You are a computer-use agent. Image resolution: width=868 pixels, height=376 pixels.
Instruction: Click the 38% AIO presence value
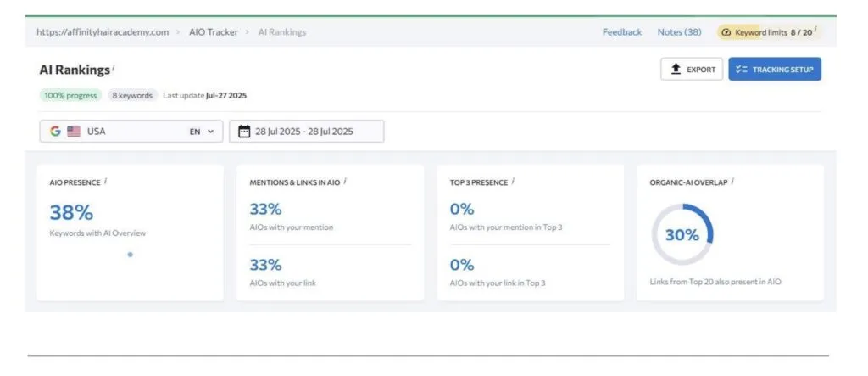point(71,212)
